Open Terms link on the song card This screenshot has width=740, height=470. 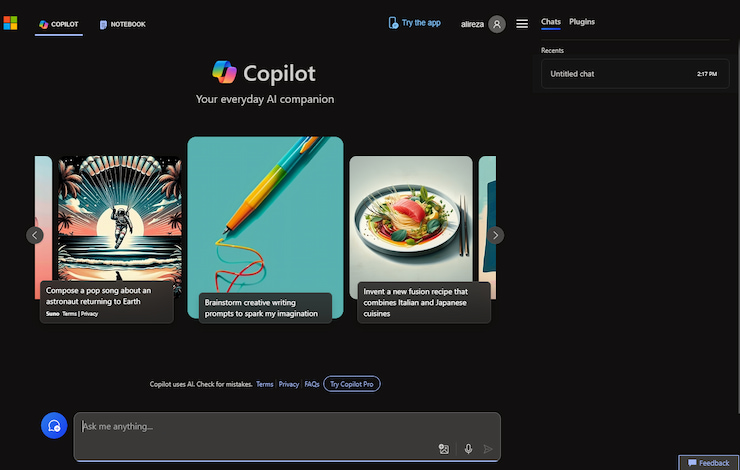(69, 314)
